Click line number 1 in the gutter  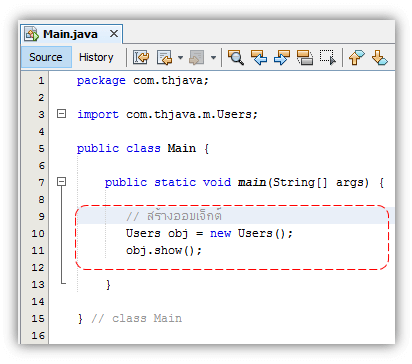click(41, 80)
